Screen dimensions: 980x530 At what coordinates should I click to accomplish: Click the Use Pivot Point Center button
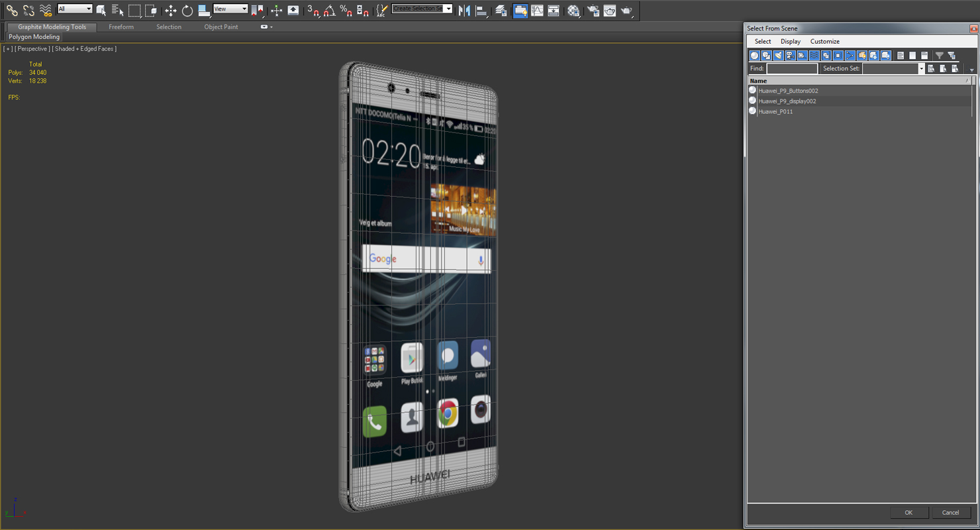257,10
